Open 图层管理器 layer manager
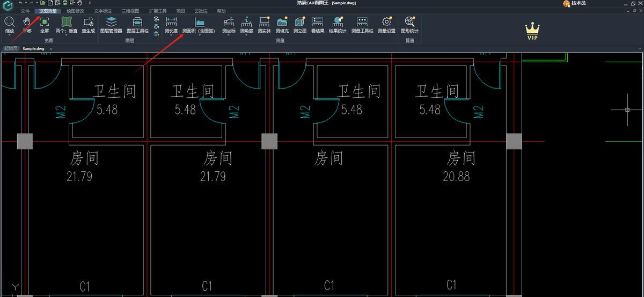The image size is (644, 297). click(x=111, y=24)
